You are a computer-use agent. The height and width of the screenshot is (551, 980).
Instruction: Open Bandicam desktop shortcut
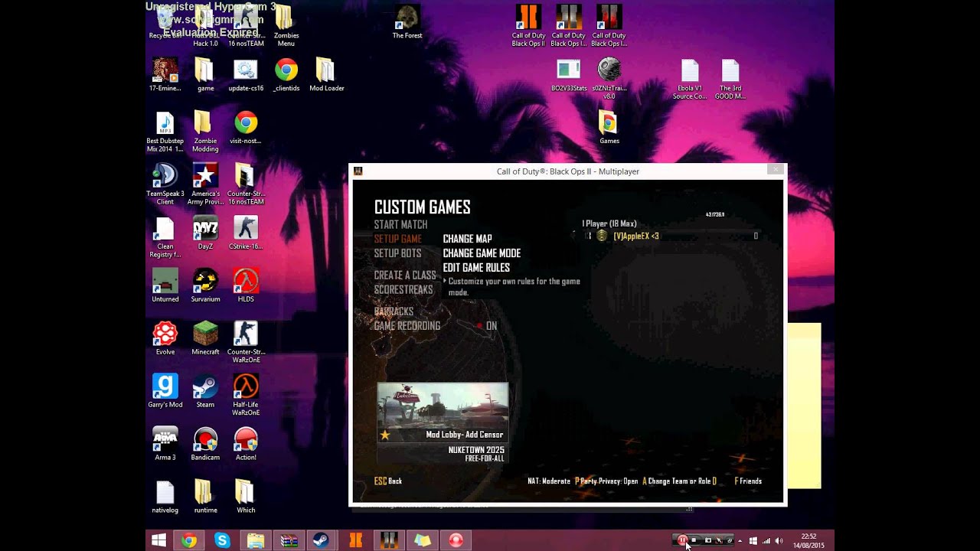(205, 444)
